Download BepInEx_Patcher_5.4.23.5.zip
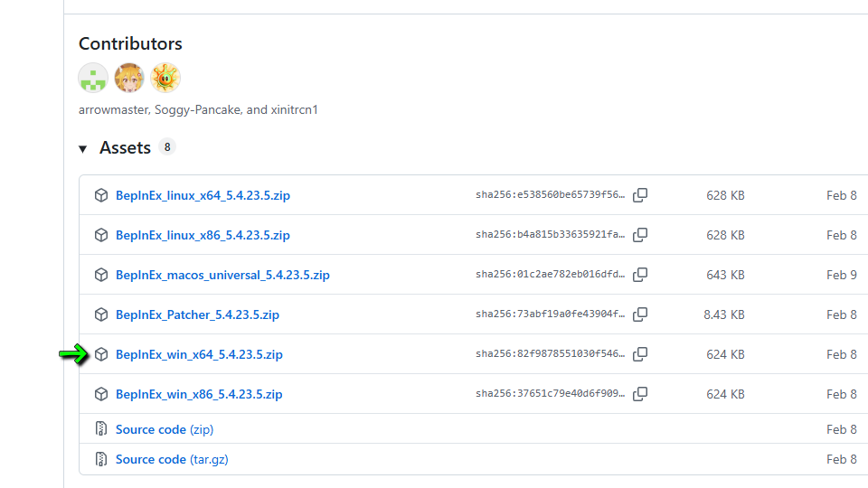868x488 pixels. [197, 314]
